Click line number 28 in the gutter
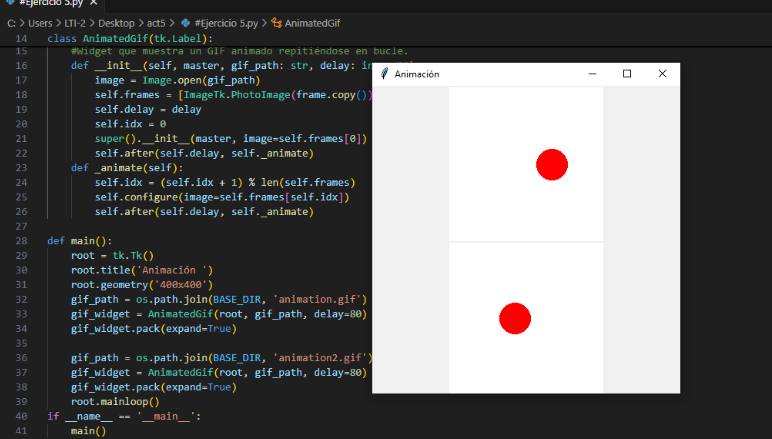772x439 pixels. pyautogui.click(x=21, y=227)
